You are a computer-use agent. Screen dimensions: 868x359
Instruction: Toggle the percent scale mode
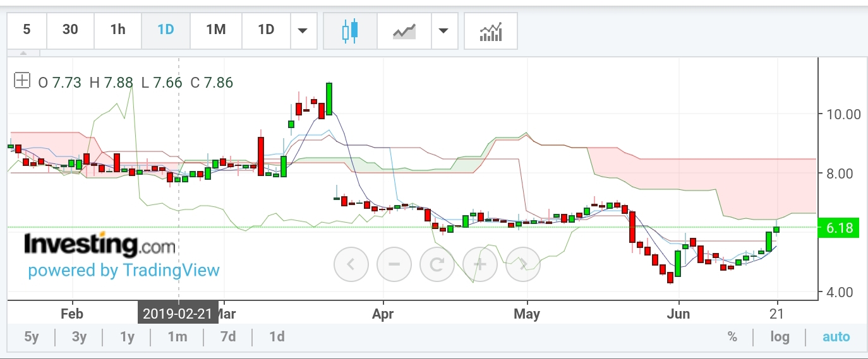pyautogui.click(x=732, y=337)
